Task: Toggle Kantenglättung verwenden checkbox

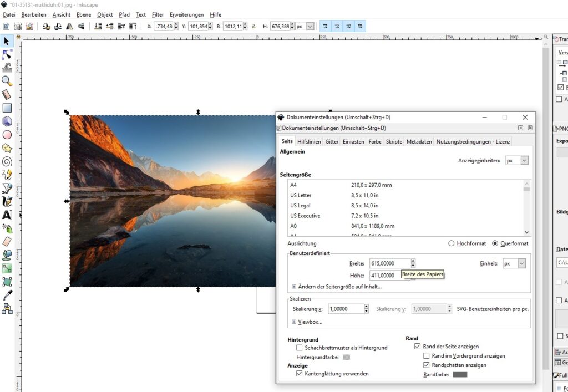Action: [299, 374]
